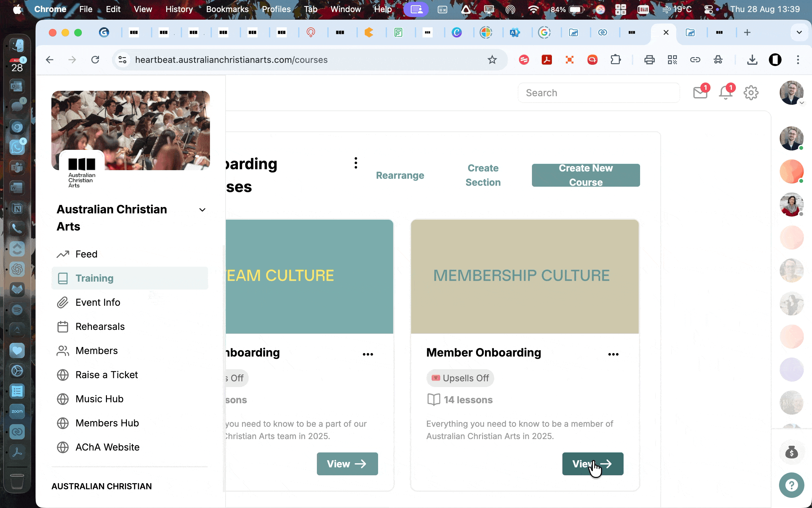Open Music Hub in the sidebar

coord(129,399)
